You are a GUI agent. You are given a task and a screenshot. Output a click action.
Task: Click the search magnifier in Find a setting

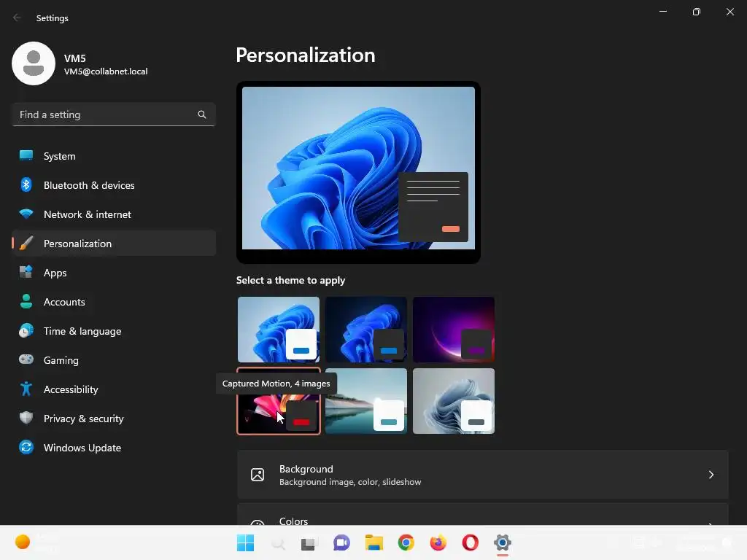click(x=202, y=114)
